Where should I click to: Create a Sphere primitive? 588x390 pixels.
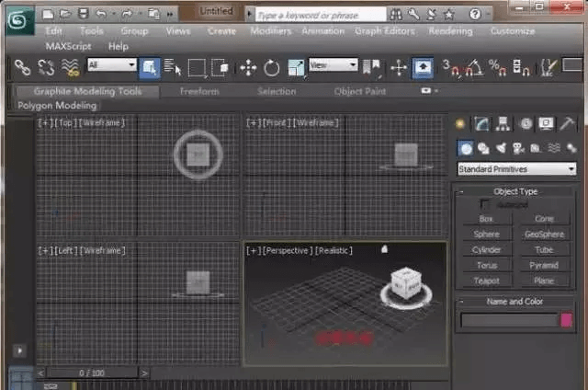pyautogui.click(x=486, y=235)
